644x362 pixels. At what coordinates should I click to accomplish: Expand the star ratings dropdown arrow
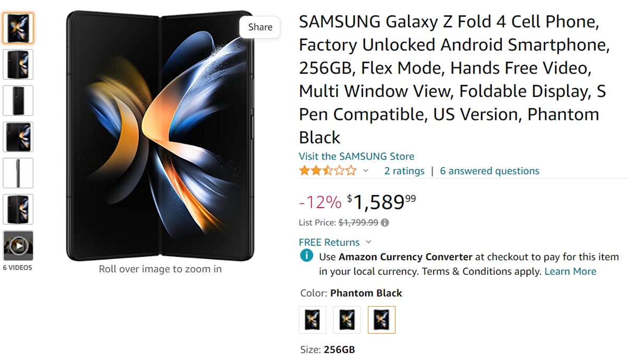(x=366, y=171)
